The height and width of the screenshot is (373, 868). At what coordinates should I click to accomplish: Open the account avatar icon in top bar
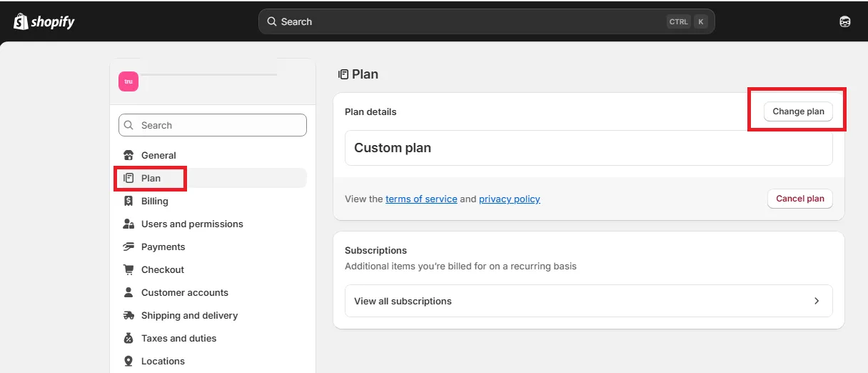point(845,21)
